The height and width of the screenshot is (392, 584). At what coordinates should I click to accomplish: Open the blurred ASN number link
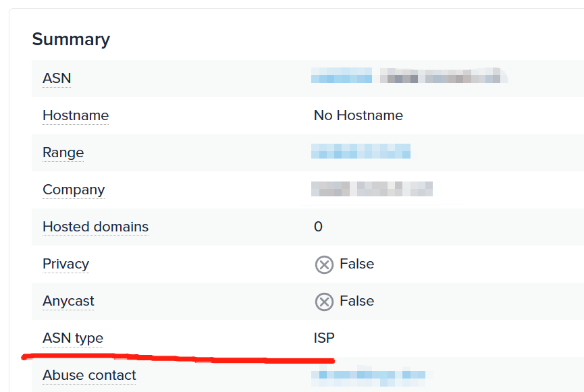point(342,75)
